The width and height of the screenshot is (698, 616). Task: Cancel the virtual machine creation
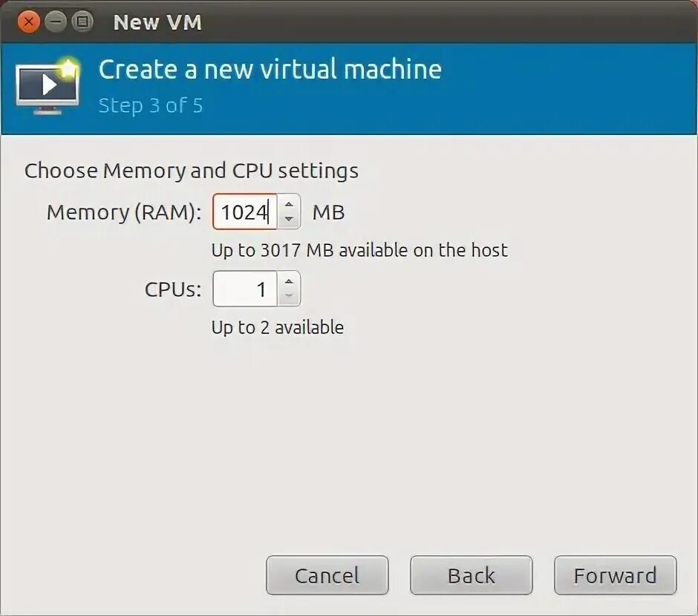coord(327,575)
